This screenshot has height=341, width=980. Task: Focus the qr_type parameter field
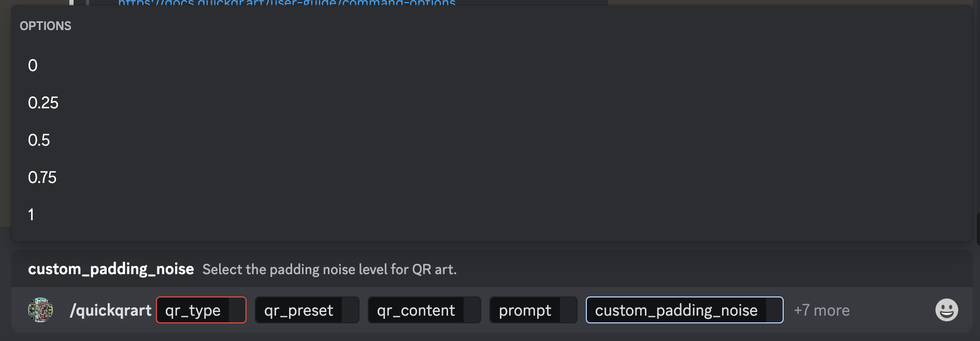pyautogui.click(x=193, y=310)
